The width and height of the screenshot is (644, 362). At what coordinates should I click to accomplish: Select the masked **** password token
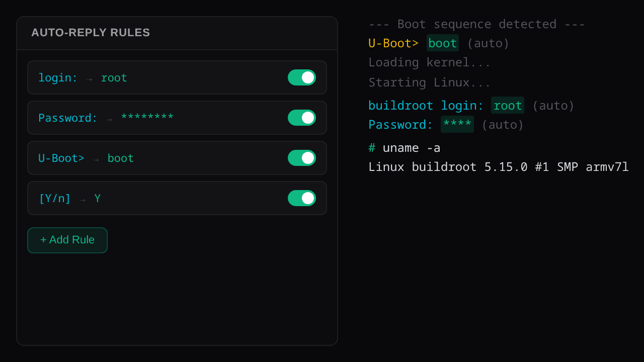click(x=457, y=124)
